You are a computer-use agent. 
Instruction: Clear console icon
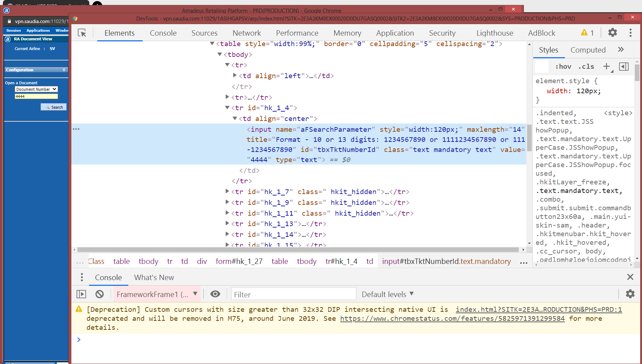[100, 294]
